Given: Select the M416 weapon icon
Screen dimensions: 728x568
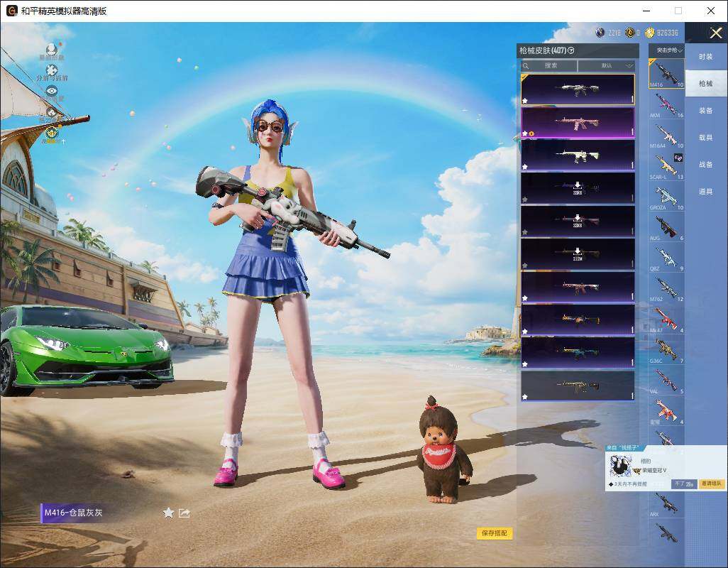Looking at the screenshot, I should pos(666,73).
